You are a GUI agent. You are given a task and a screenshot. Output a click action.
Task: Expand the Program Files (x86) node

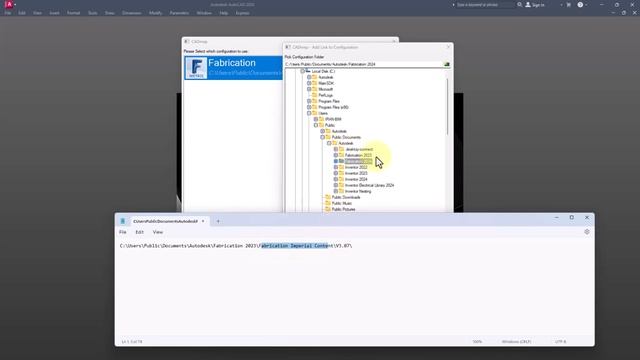[309, 107]
